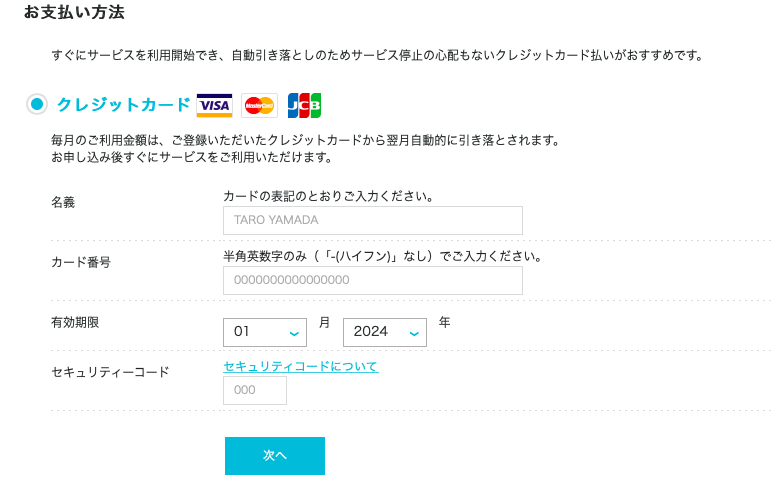Click the クレジットカード payment label text
This screenshot has height=492, width=773.
(x=124, y=105)
